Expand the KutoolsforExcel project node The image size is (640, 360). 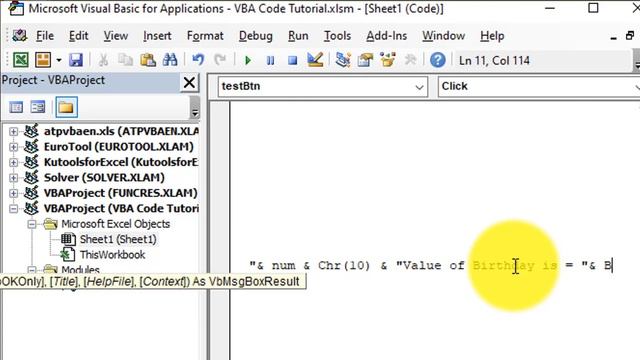[x=13, y=162]
